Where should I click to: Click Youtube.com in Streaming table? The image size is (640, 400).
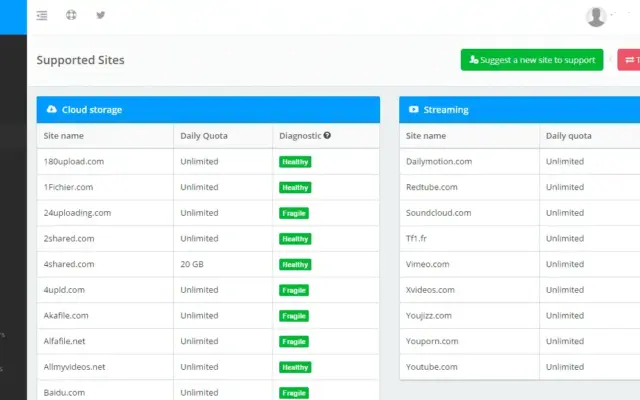point(431,367)
